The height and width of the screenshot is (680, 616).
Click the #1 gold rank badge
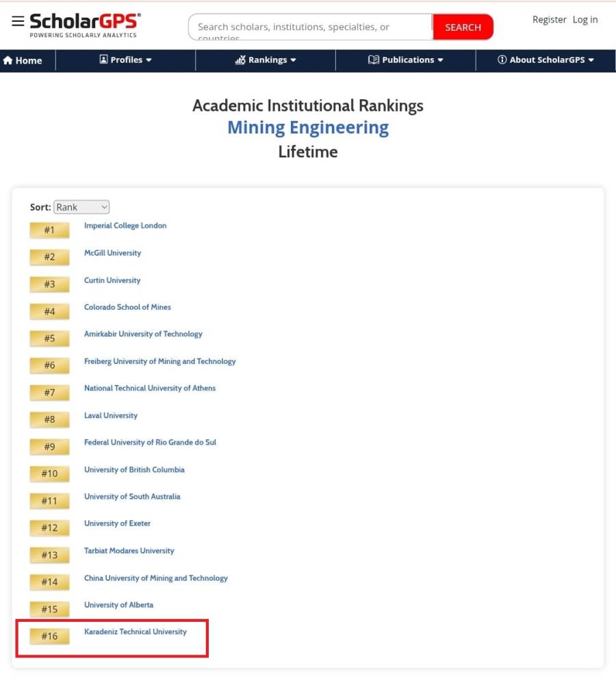click(x=49, y=230)
